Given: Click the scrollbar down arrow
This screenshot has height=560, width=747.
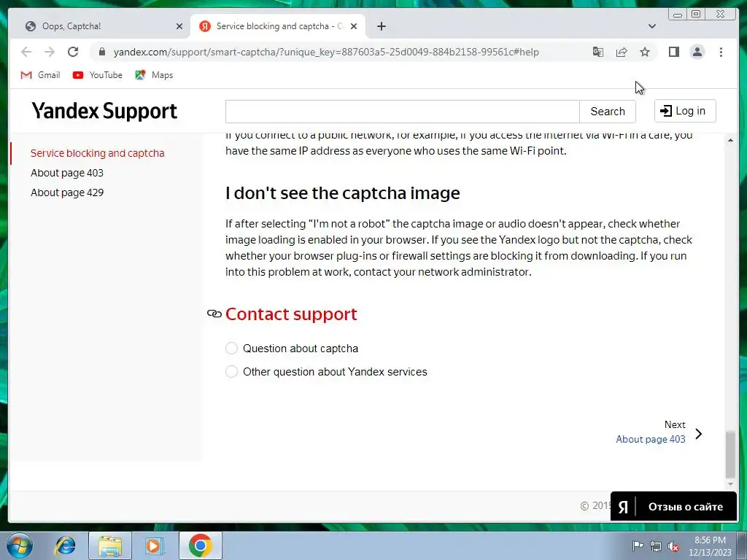Looking at the screenshot, I should [x=730, y=484].
